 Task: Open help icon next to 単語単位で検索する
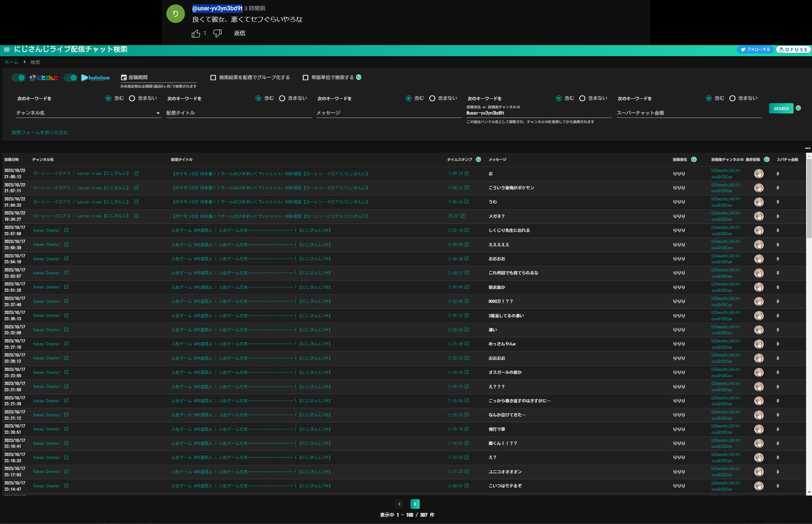tap(359, 77)
